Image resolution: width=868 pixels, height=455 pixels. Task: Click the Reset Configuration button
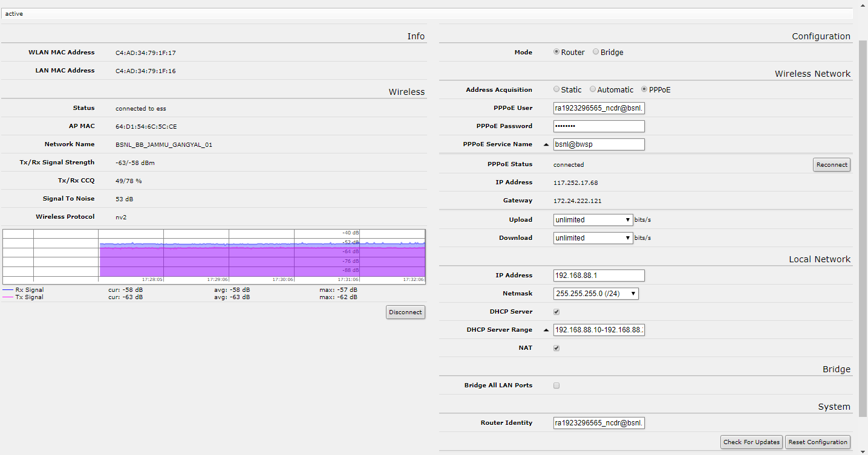click(817, 442)
